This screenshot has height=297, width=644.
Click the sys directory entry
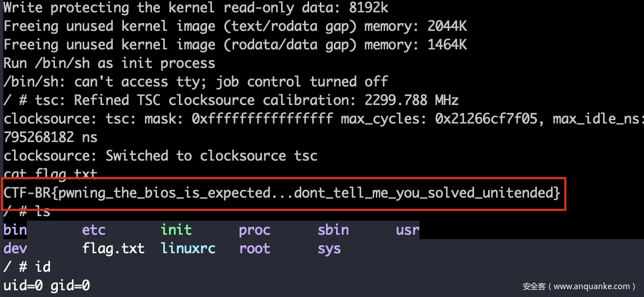(329, 249)
